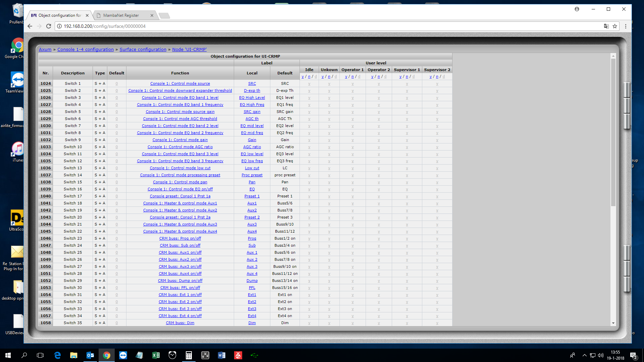Switch to MambaNet Register tab
The width and height of the screenshot is (644, 362).
tap(121, 15)
